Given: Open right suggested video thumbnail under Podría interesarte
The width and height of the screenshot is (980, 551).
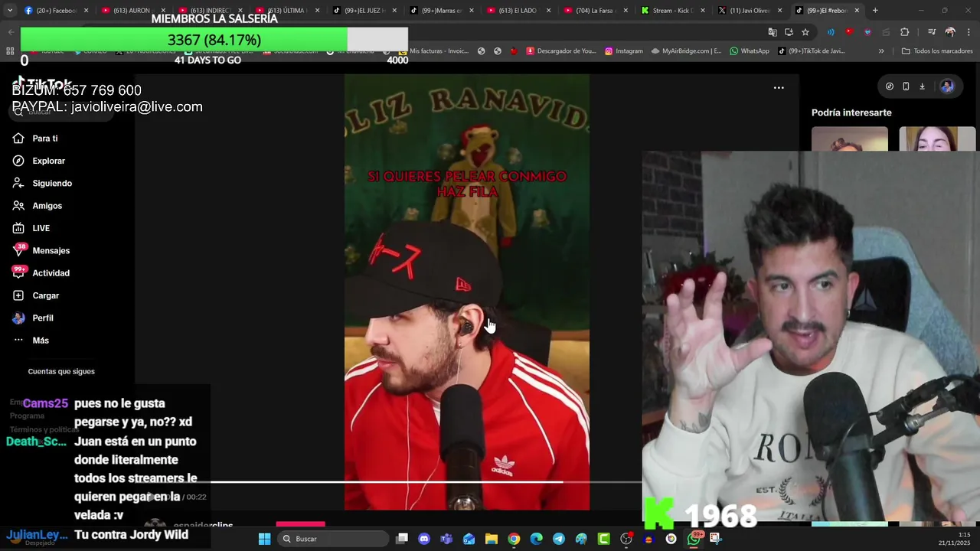Looking at the screenshot, I should pyautogui.click(x=937, y=139).
